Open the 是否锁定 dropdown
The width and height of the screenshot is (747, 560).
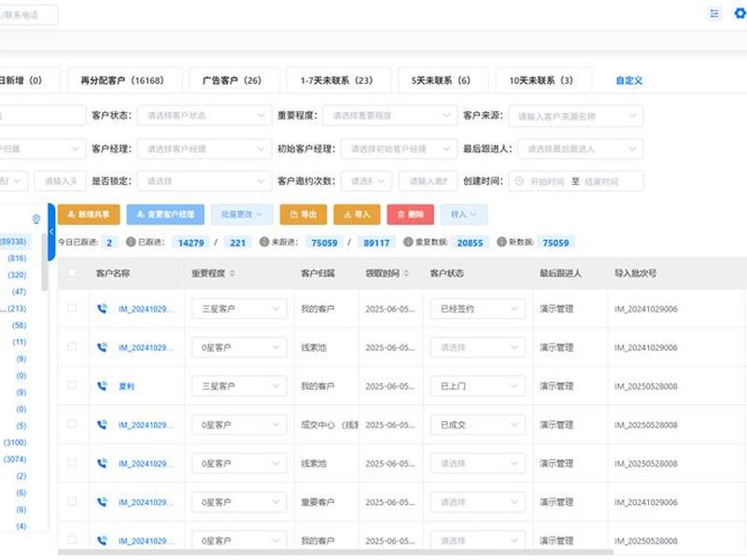click(204, 181)
